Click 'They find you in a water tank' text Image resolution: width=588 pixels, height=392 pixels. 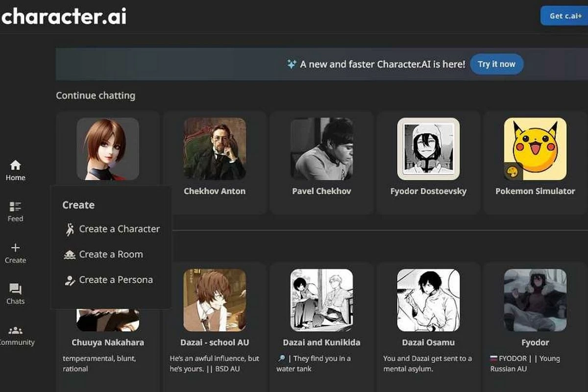point(314,364)
